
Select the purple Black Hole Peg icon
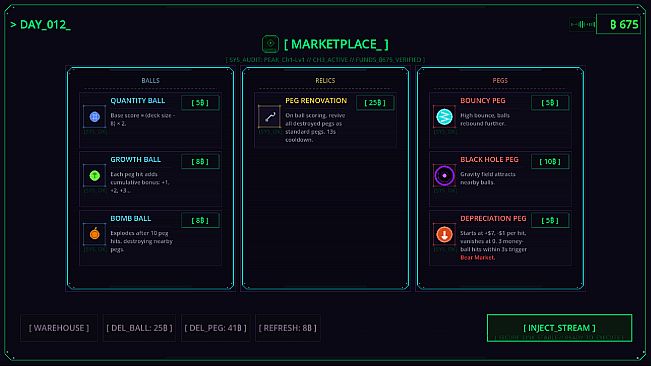click(x=444, y=176)
